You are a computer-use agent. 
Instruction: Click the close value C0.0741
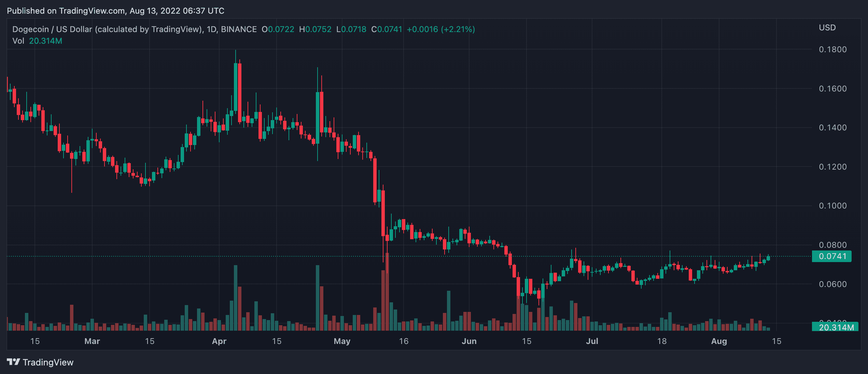pyautogui.click(x=387, y=29)
